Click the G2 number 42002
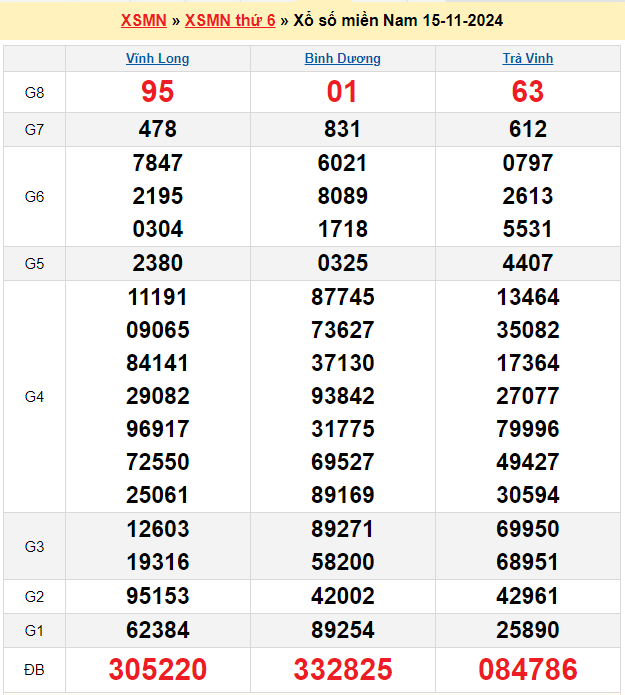The width and height of the screenshot is (625, 695). tap(342, 596)
